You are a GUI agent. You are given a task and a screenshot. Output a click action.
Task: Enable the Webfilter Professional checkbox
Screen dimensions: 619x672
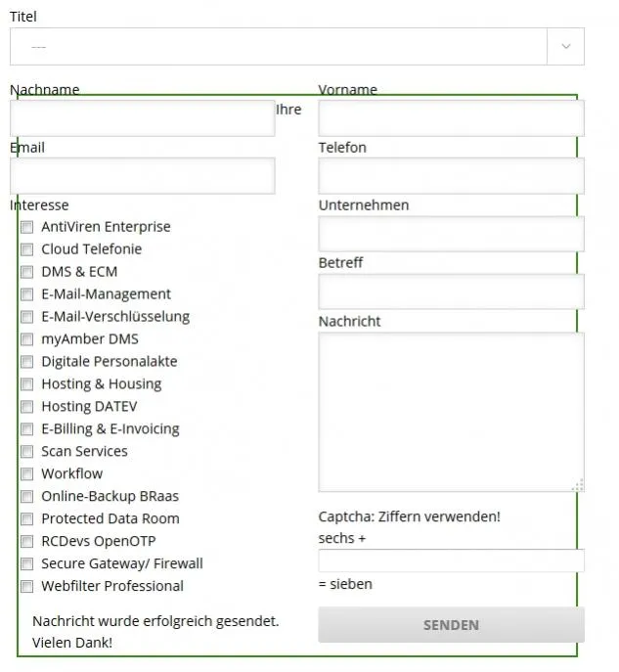tap(27, 586)
